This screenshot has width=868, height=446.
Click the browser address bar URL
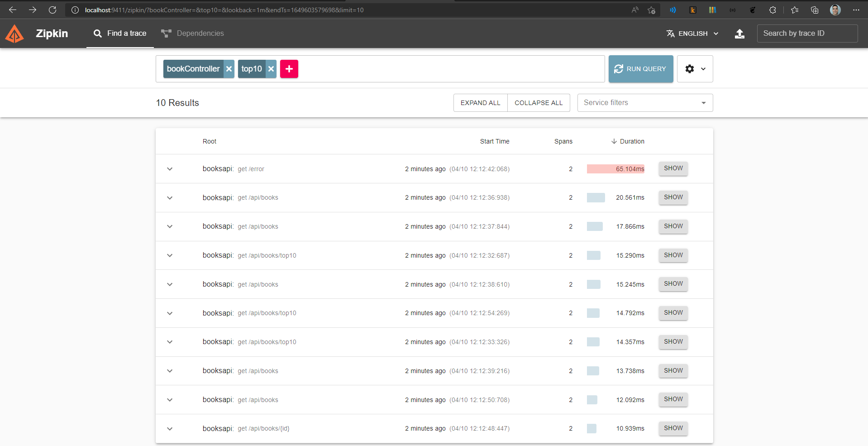point(224,10)
